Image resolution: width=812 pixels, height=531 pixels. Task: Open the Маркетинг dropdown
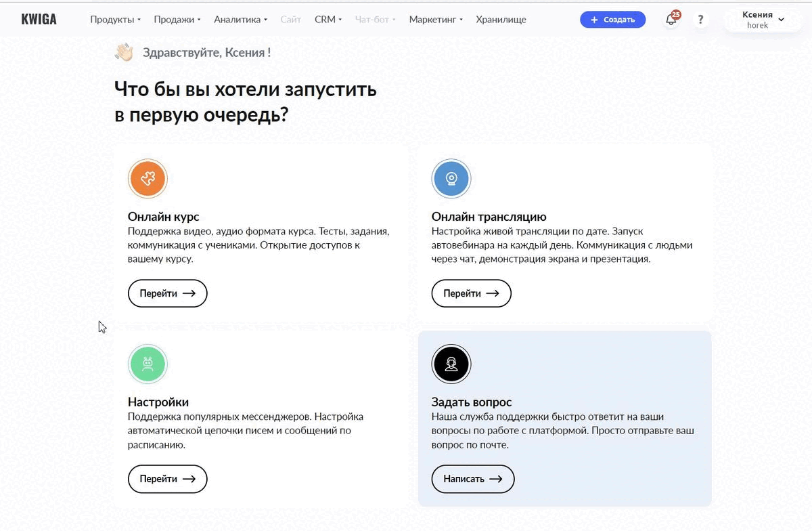coord(436,20)
